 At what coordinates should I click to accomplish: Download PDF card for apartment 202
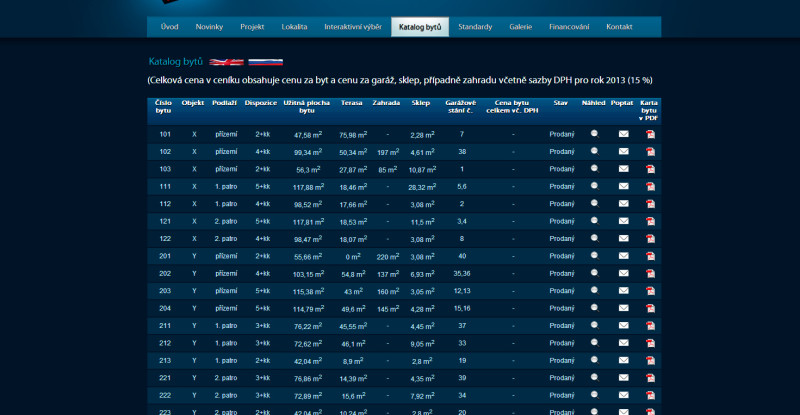click(x=650, y=274)
